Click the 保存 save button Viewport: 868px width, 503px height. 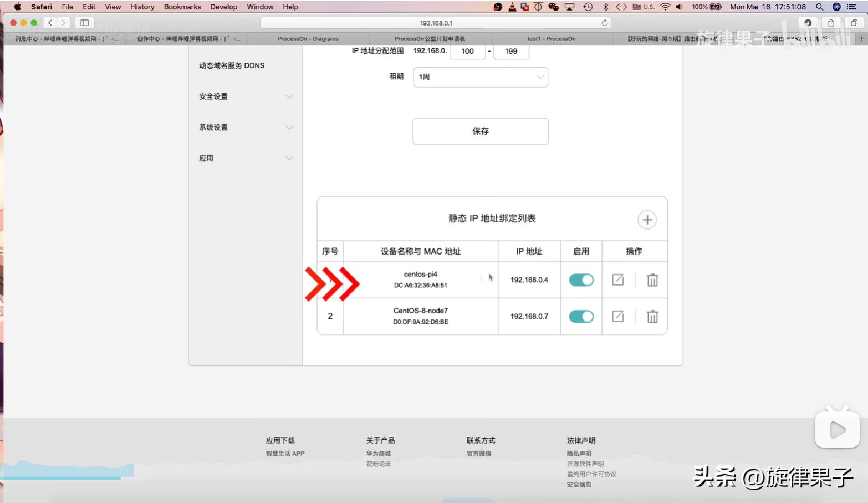tap(480, 131)
